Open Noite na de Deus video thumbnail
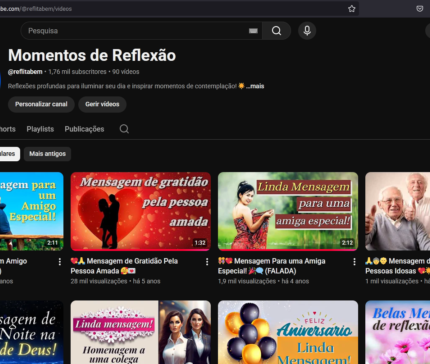 [x=32, y=332]
